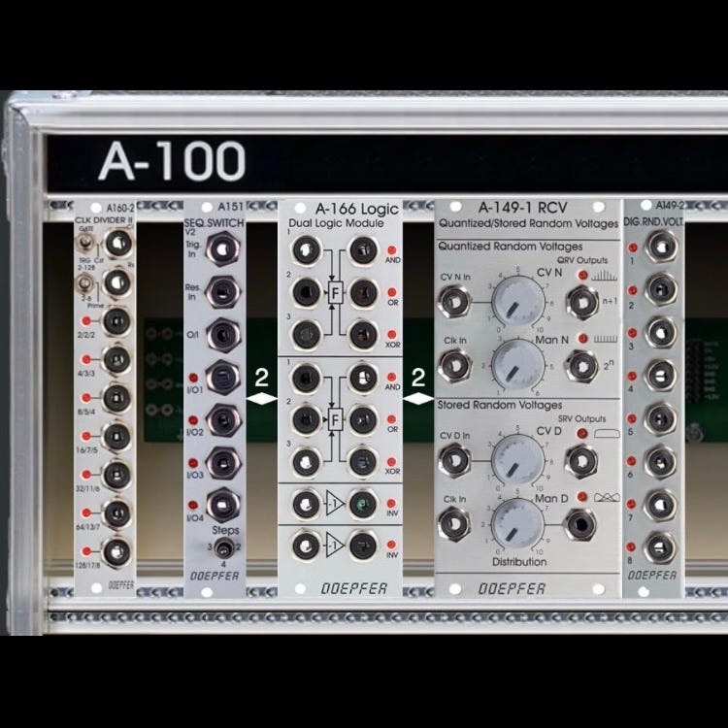Click output jack 8 on A149-2

pos(661,547)
